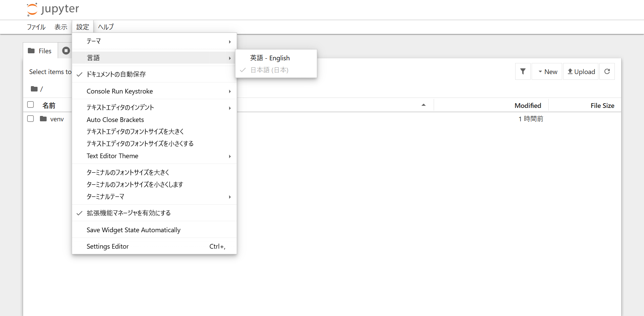Image resolution: width=644 pixels, height=316 pixels.
Task: Open the ヘルプ menu
Action: (x=105, y=27)
